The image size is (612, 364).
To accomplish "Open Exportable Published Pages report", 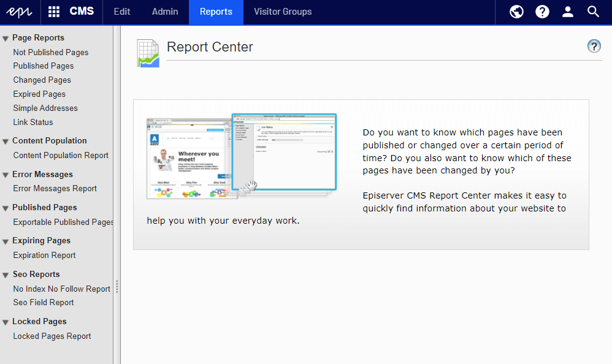I will [x=63, y=222].
